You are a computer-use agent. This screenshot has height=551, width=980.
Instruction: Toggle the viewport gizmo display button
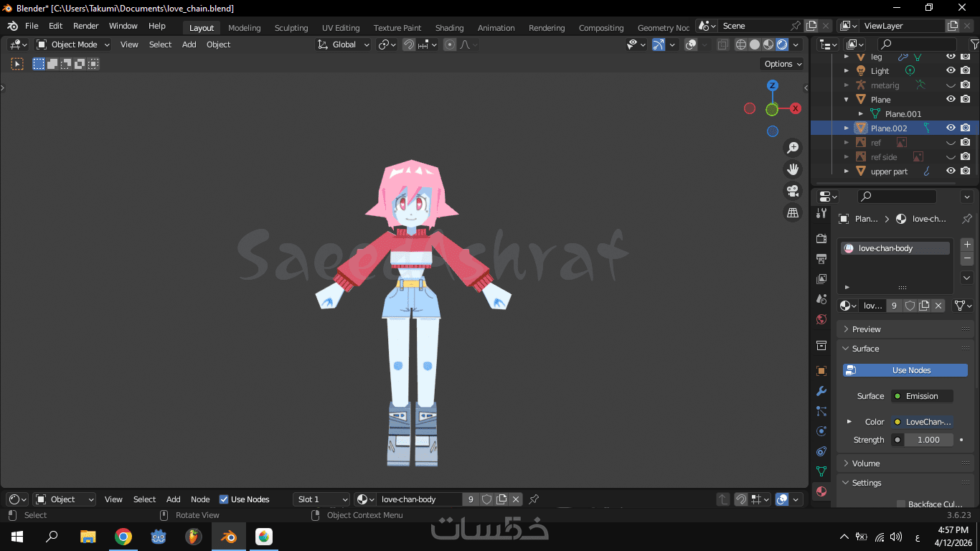click(659, 44)
